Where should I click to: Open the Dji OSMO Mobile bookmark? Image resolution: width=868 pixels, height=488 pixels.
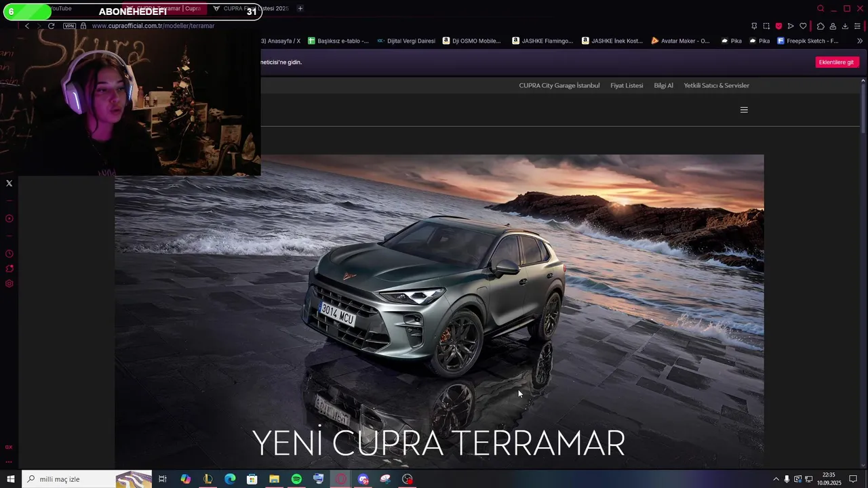point(472,41)
